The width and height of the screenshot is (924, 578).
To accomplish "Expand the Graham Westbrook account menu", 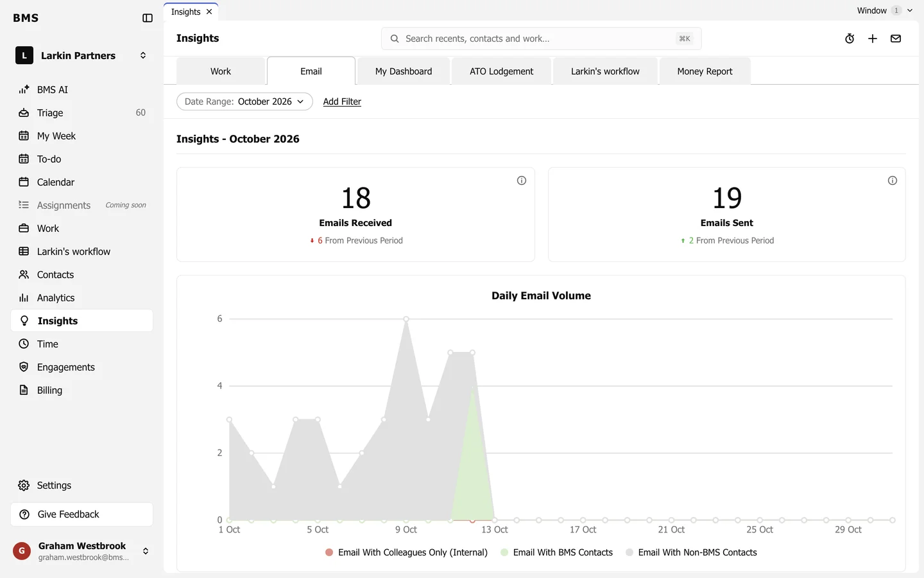I will [81, 551].
